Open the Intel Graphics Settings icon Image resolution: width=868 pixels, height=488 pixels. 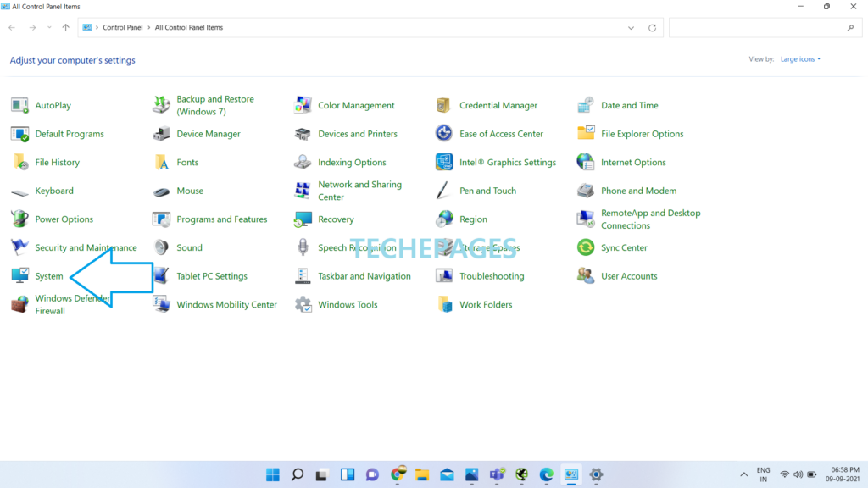(x=444, y=162)
